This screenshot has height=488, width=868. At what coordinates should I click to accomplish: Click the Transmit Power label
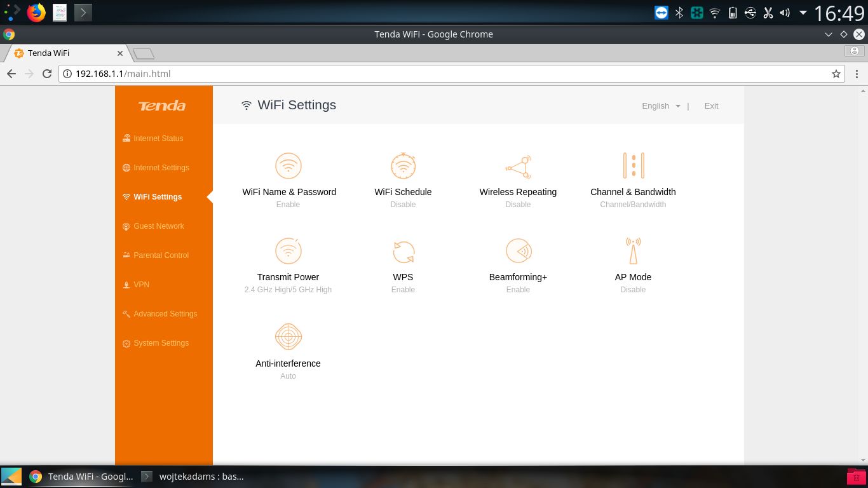(x=288, y=277)
